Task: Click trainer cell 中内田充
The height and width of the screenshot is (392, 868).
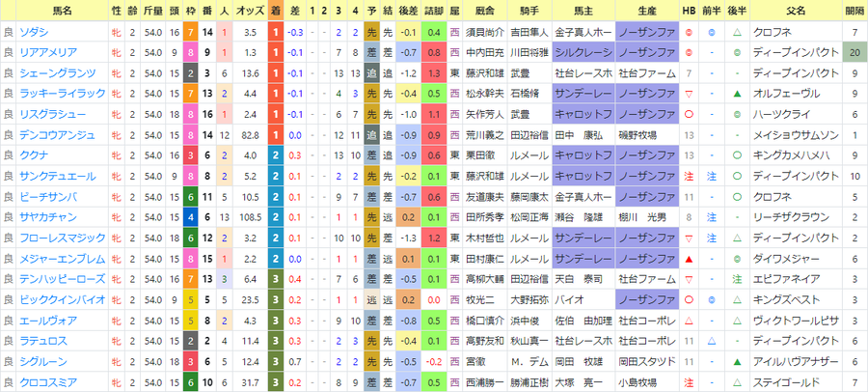Action: click(485, 53)
